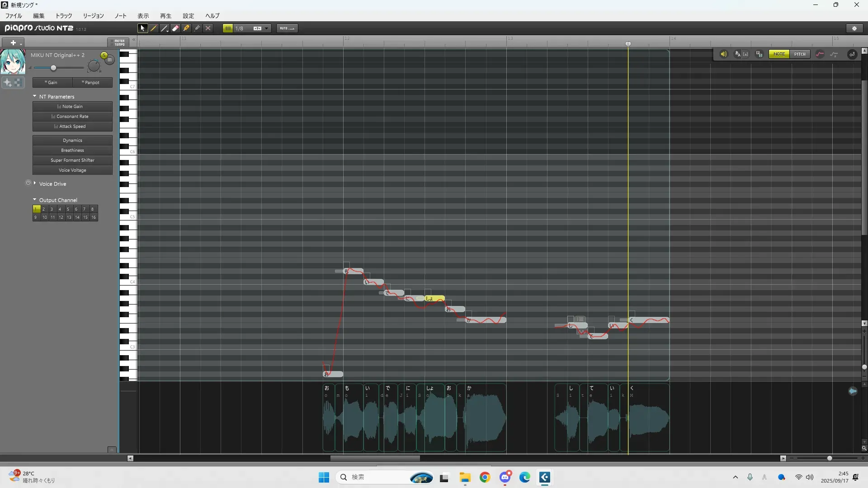Click the X delete tool icon

(x=208, y=28)
